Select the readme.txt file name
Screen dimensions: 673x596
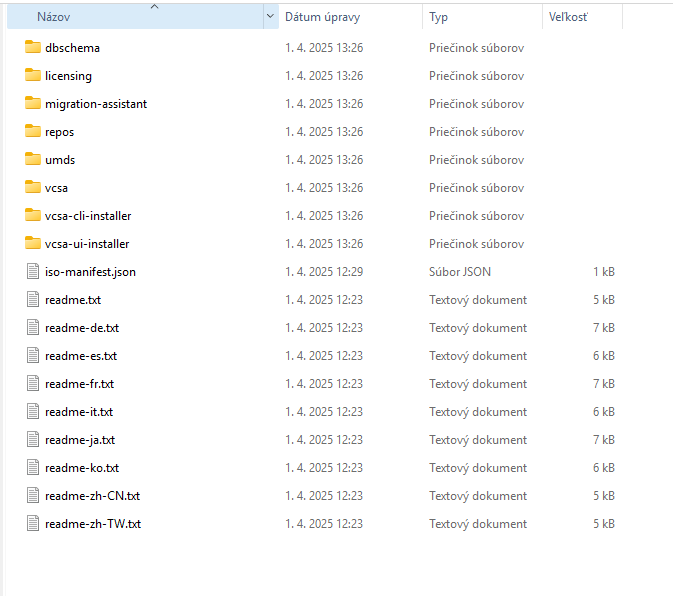[73, 300]
